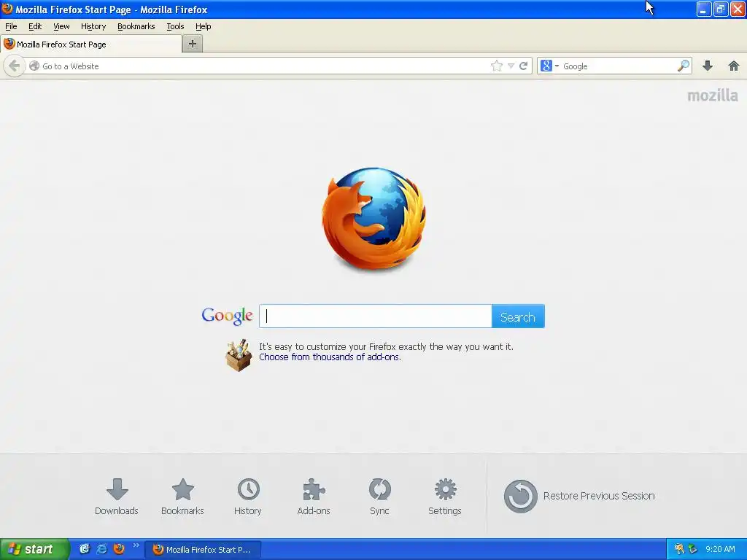The width and height of the screenshot is (747, 560).
Task: Click the blue Search button
Action: (518, 316)
